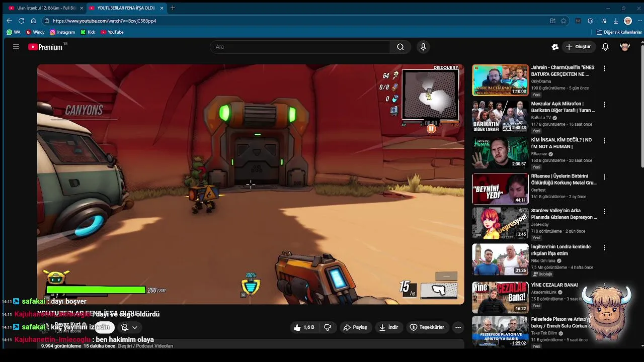This screenshot has width=644, height=362.
Task: Open options menu for RRaenee Üyelerin video
Action: pyautogui.click(x=604, y=177)
